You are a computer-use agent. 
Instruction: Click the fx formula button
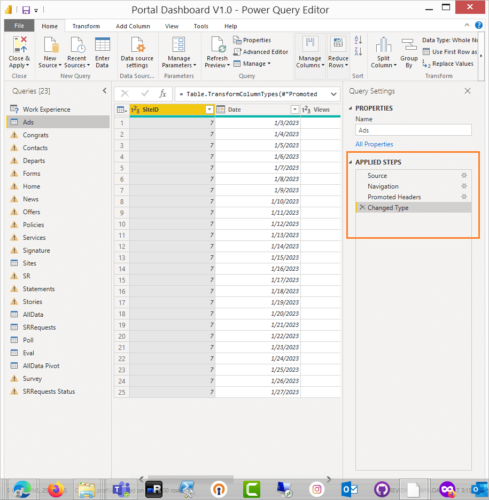pyautogui.click(x=162, y=94)
